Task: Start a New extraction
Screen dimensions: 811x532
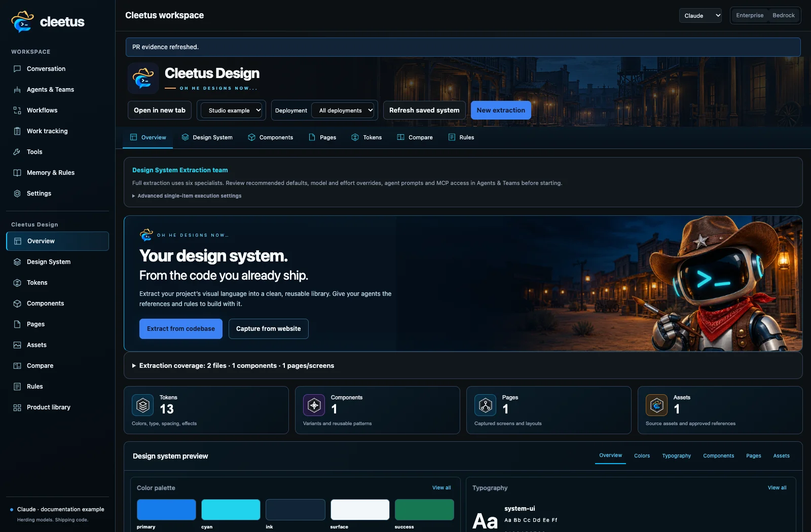Action: pos(501,110)
